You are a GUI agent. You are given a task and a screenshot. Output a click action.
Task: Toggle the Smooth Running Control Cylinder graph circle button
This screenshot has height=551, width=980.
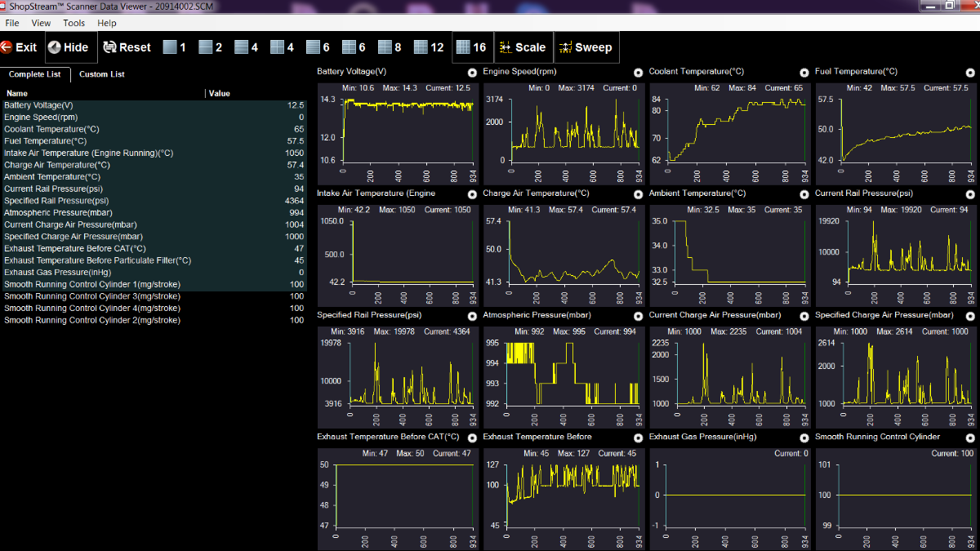(x=970, y=438)
